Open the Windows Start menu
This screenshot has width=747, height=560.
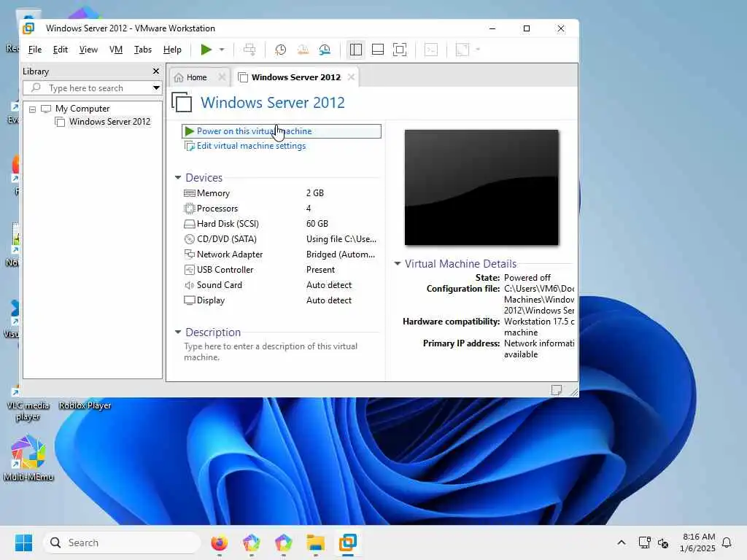pyautogui.click(x=23, y=542)
